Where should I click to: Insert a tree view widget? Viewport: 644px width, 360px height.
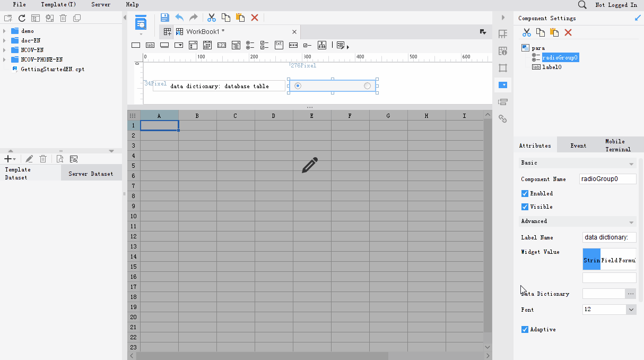pyautogui.click(x=322, y=45)
